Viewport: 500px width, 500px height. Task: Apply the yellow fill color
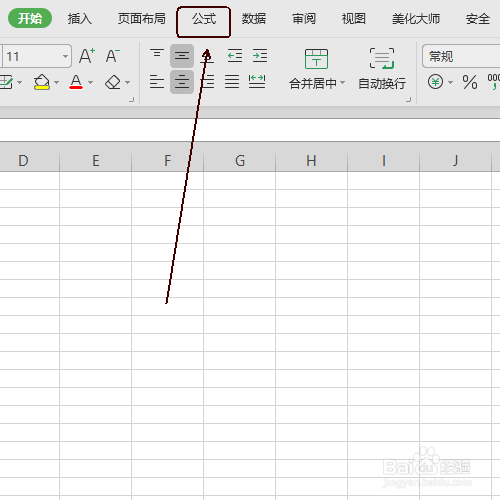(x=42, y=82)
